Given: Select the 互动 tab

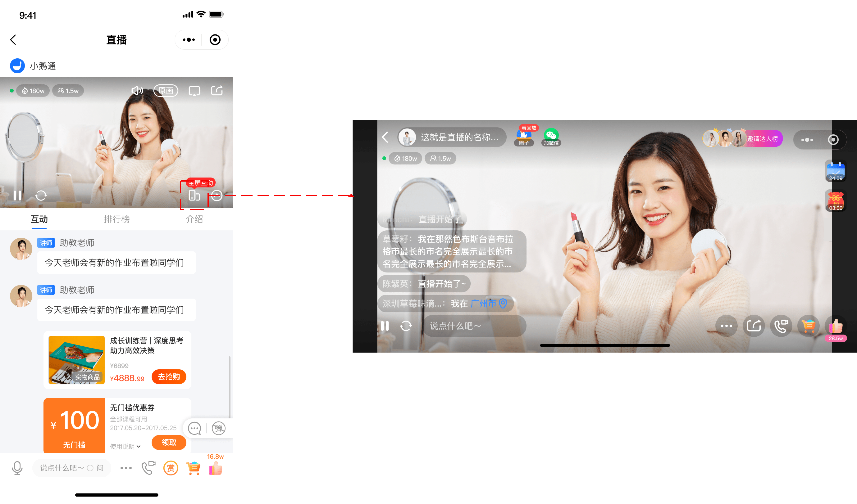Looking at the screenshot, I should (x=39, y=219).
